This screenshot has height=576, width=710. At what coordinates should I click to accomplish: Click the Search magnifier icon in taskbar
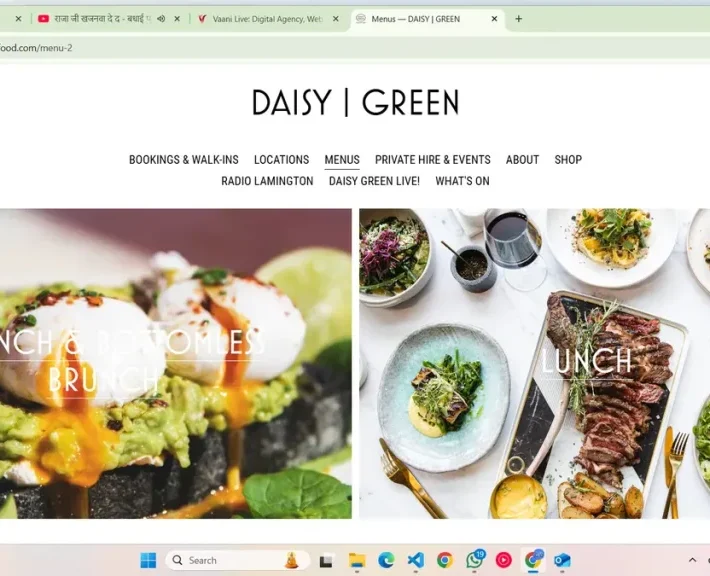click(x=178, y=561)
